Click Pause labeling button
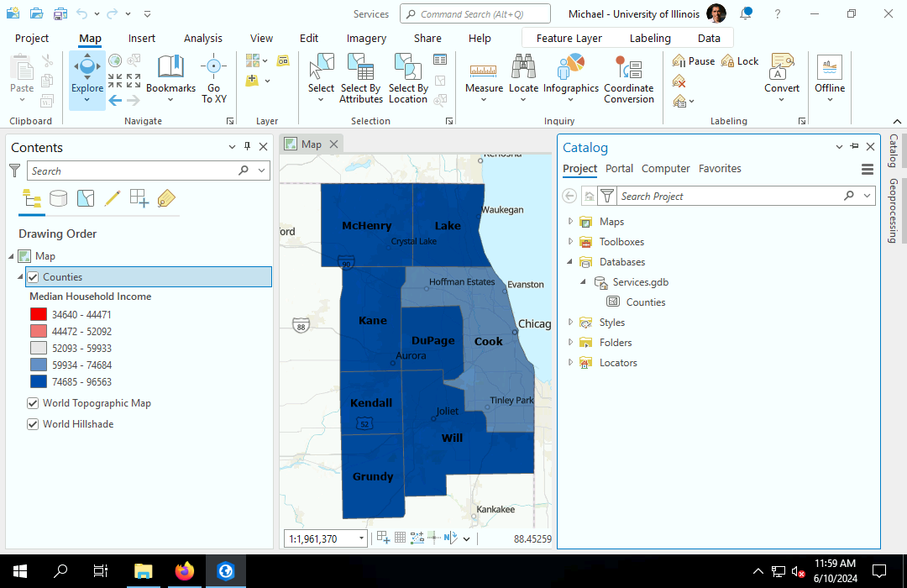This screenshot has height=588, width=907. [x=694, y=61]
